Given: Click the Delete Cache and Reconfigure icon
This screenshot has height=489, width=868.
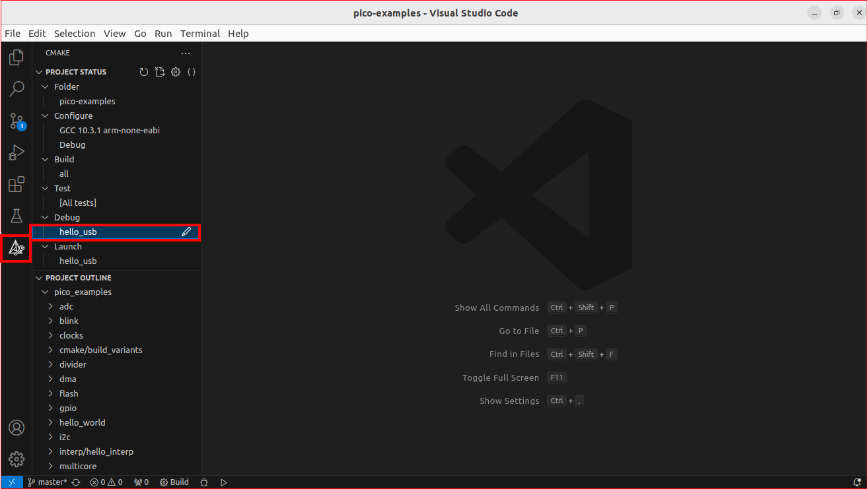Looking at the screenshot, I should [x=159, y=71].
